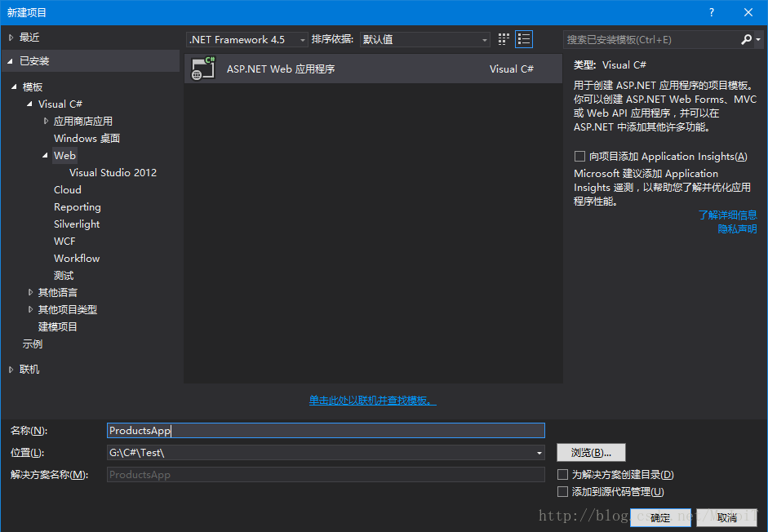Viewport: 768px width, 532px height.
Task: Select the 测试 category
Action: click(64, 275)
